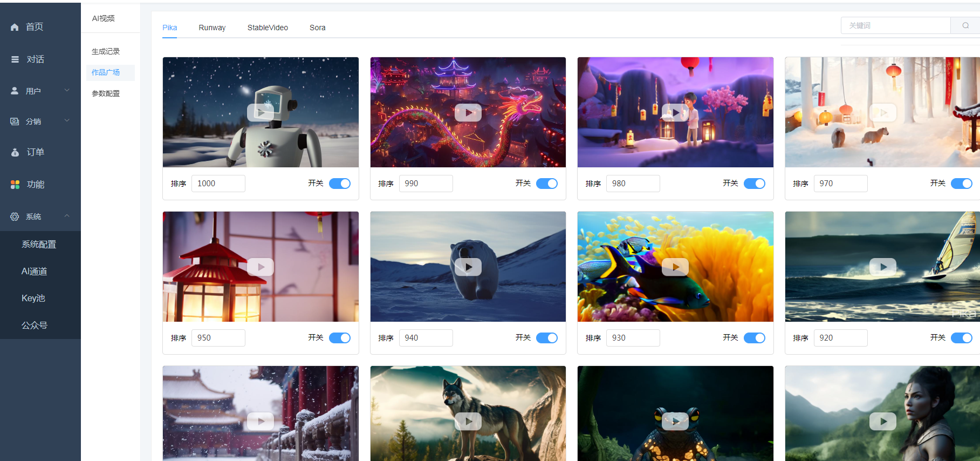Click the sort field showing 940
The height and width of the screenshot is (461, 980).
(426, 338)
